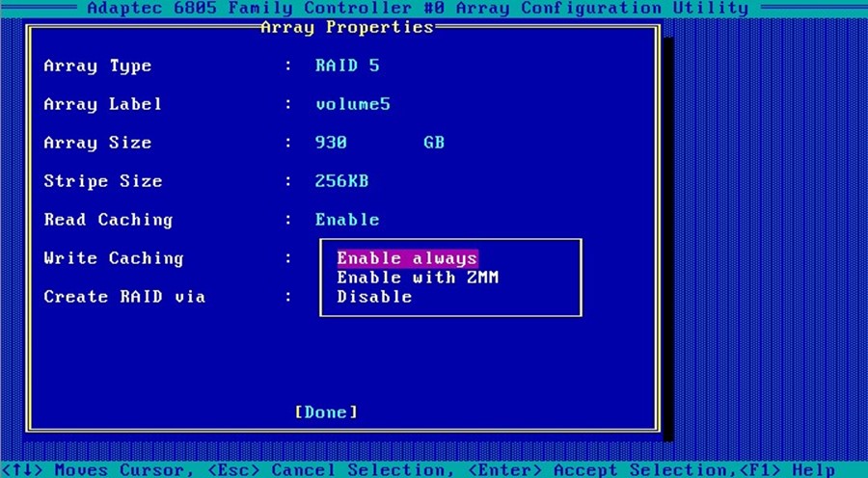Click the [Done] button
Image resolution: width=868 pixels, height=478 pixels.
[x=326, y=412]
